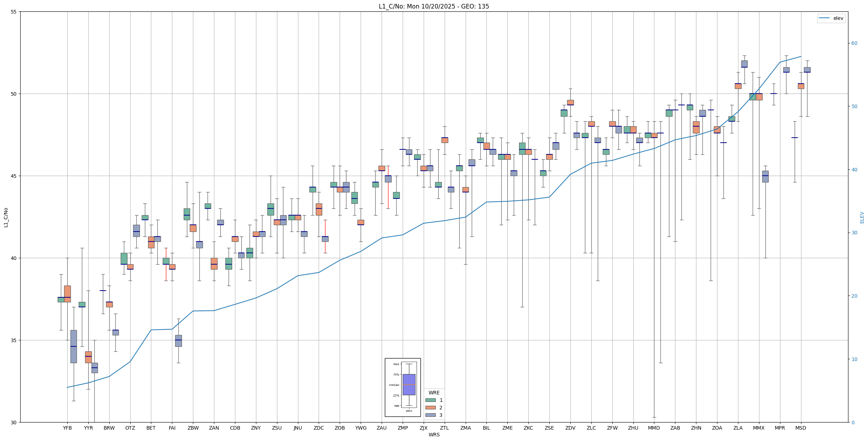
Task: Click the FAI station tick label
Action: (x=172, y=428)
